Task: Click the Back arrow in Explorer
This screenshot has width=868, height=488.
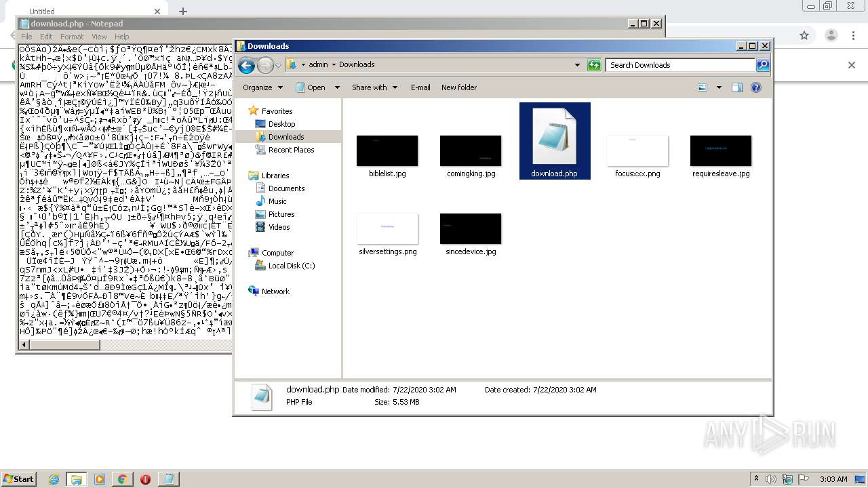Action: [x=247, y=65]
